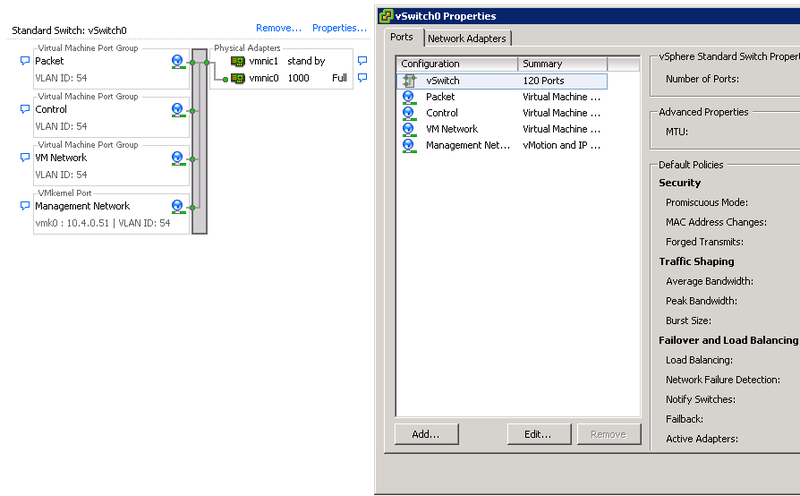
Task: Select the vSwitch row with 120 Ports
Action: (502, 81)
